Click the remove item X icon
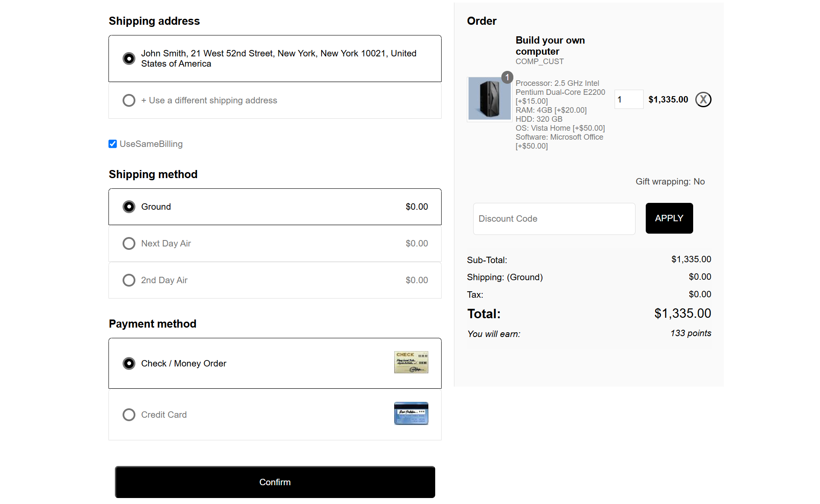 [x=703, y=100]
